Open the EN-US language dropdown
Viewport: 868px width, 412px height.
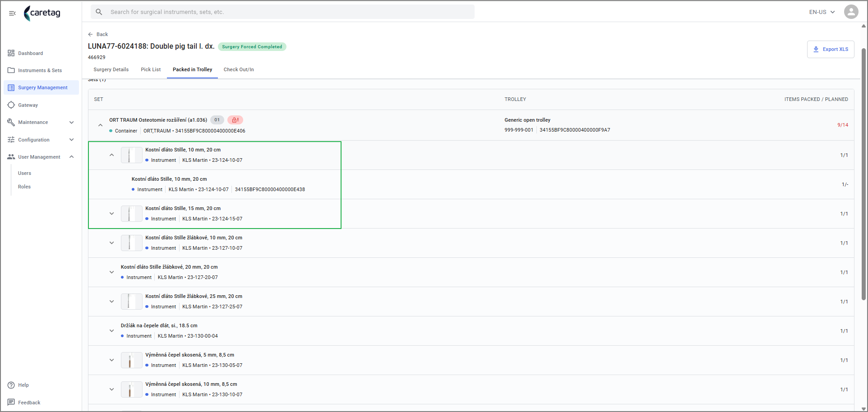[822, 12]
